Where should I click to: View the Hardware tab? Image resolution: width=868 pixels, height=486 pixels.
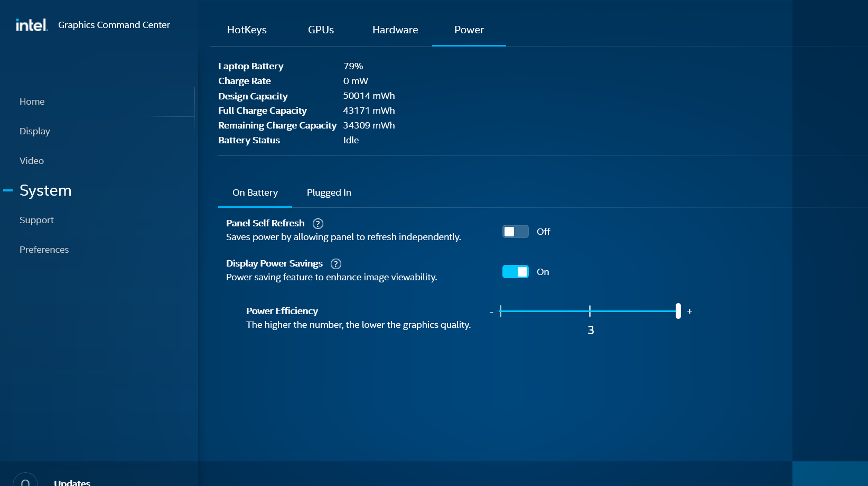395,30
